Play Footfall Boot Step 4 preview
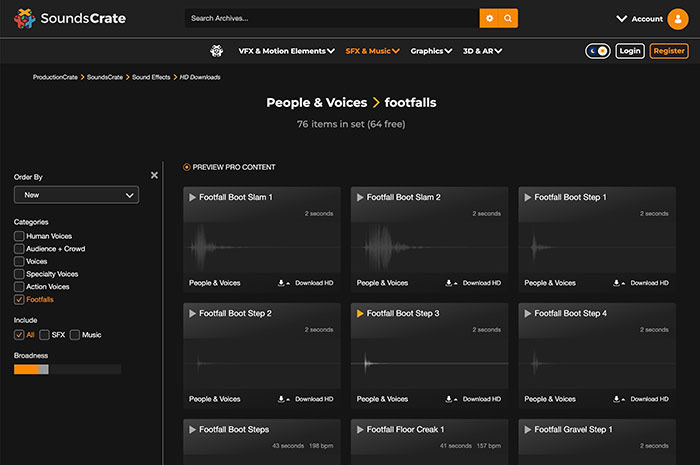The width and height of the screenshot is (700, 465). (528, 313)
